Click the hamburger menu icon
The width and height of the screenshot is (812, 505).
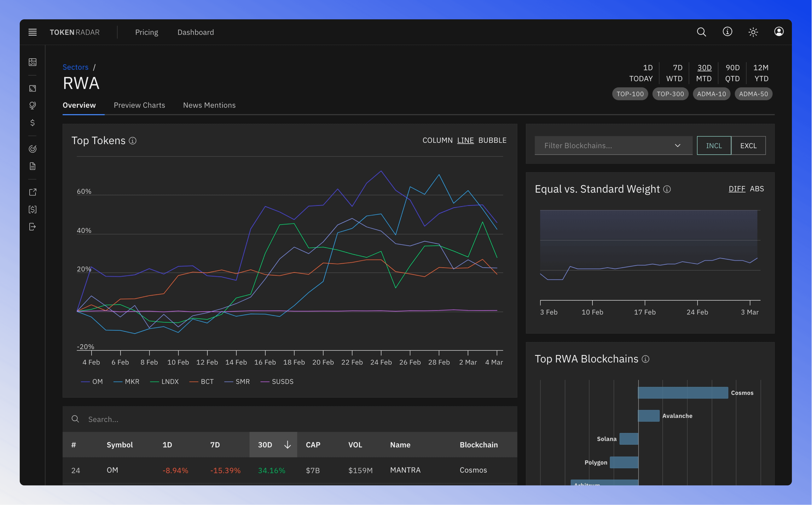pyautogui.click(x=32, y=32)
